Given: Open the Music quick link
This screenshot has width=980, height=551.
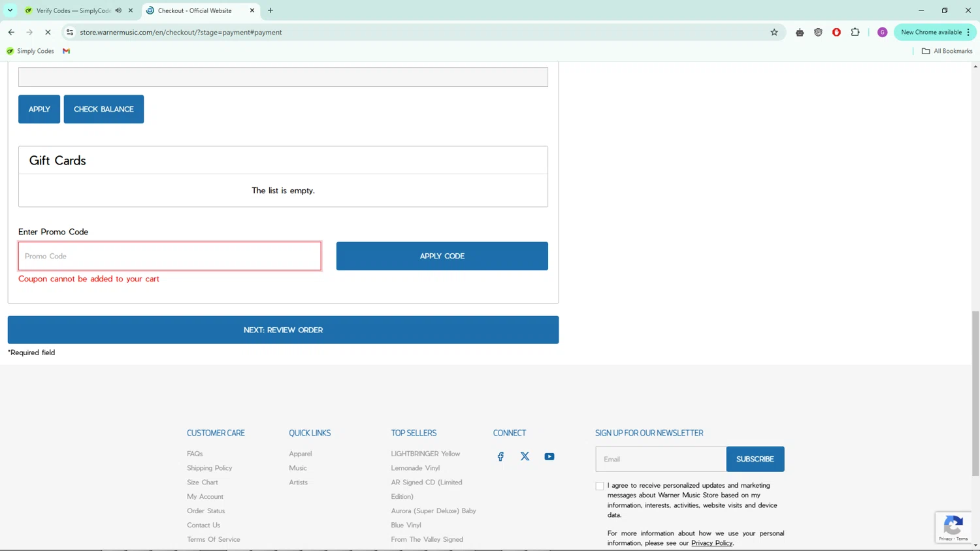Looking at the screenshot, I should 298,468.
